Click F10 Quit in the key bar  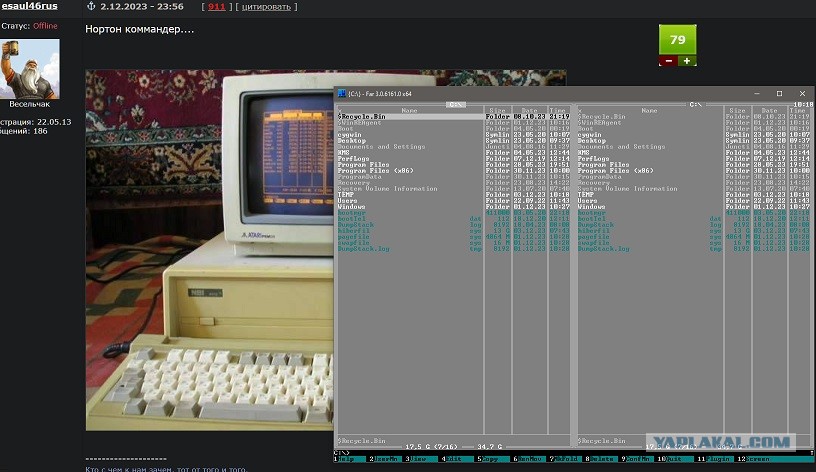pos(674,459)
